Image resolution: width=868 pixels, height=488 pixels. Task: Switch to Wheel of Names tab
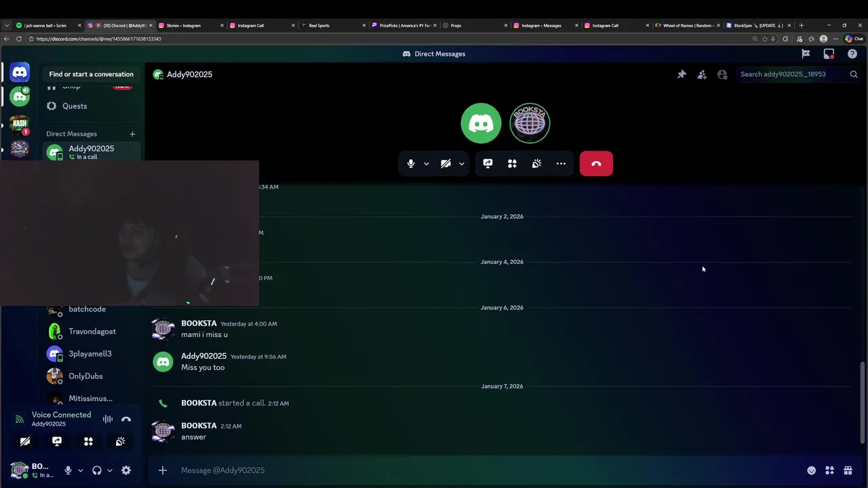point(687,25)
